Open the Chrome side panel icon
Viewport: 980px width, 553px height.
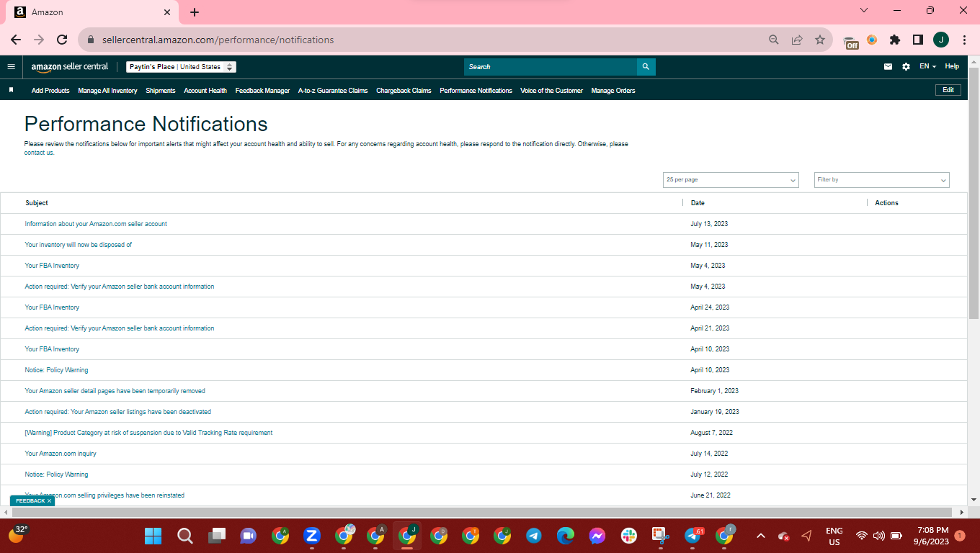[918, 40]
